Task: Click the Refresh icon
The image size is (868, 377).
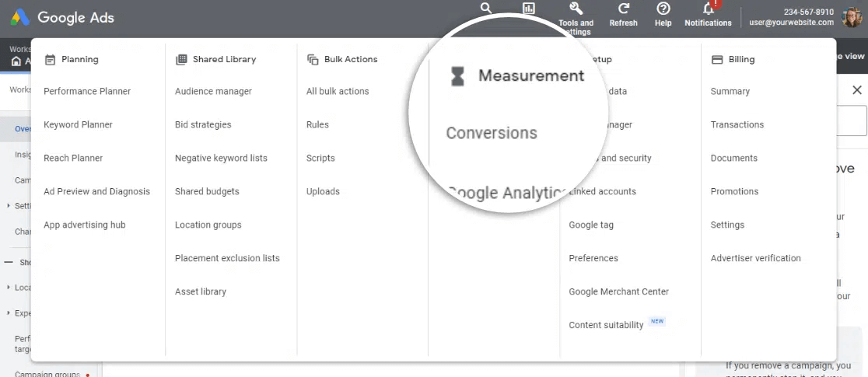Action: 623,9
